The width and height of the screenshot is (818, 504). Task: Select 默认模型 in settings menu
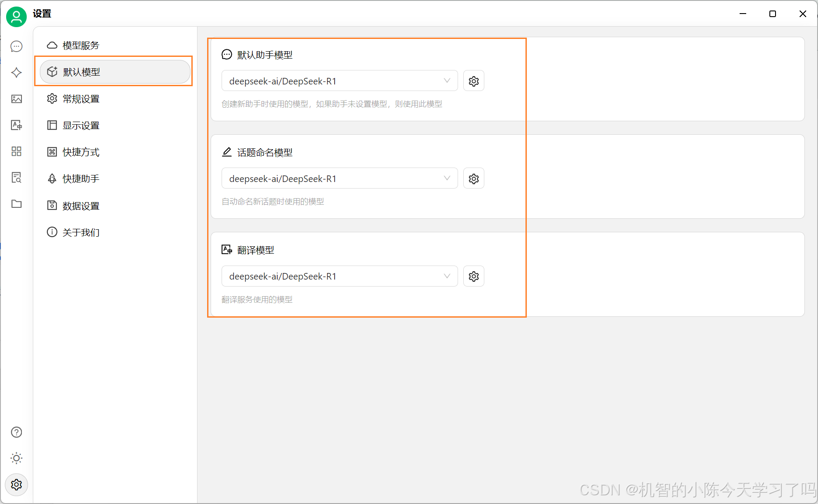point(115,72)
